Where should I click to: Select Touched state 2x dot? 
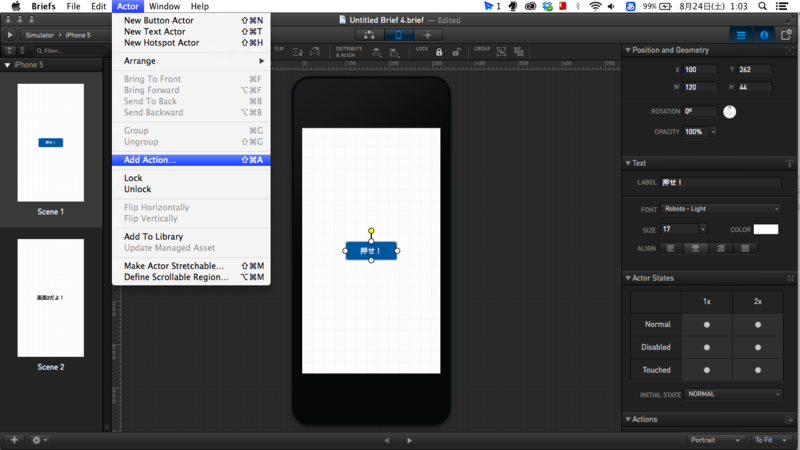(x=758, y=370)
